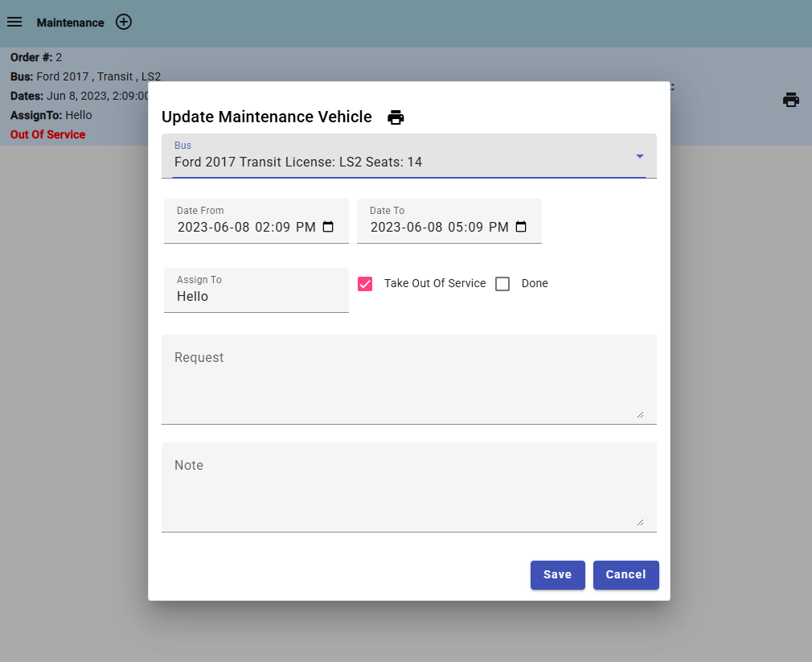Click the Cancel button
Viewport: 812px width, 662px height.
click(626, 574)
